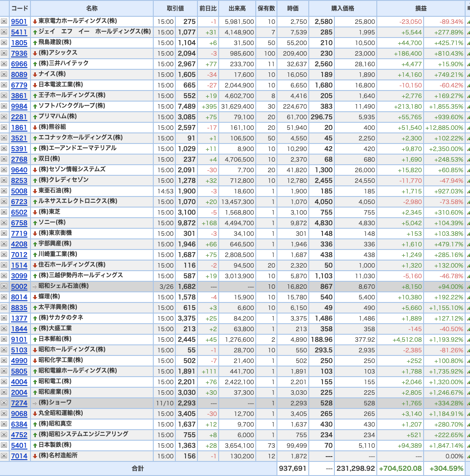Follow the 8014 code link
Viewport: 470px width, 476px height.
(x=19, y=297)
